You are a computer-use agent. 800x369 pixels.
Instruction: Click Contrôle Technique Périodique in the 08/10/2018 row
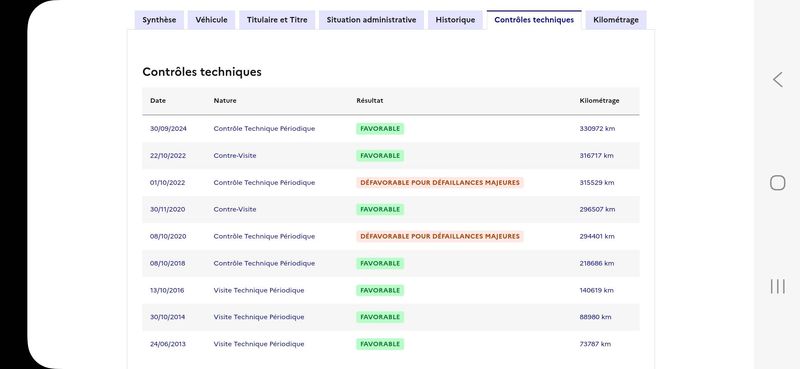coord(264,263)
